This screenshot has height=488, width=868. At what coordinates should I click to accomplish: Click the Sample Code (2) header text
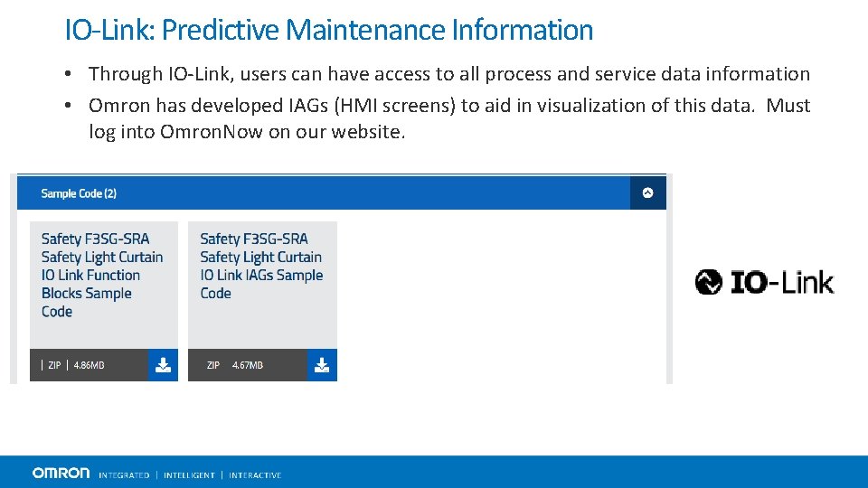pos(79,193)
